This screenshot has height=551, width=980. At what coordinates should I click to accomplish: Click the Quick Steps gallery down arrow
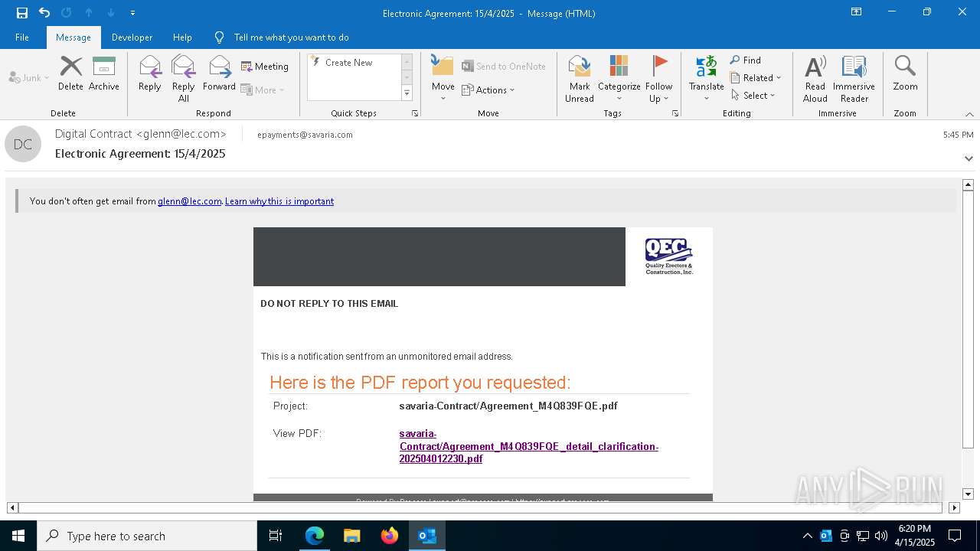[407, 77]
